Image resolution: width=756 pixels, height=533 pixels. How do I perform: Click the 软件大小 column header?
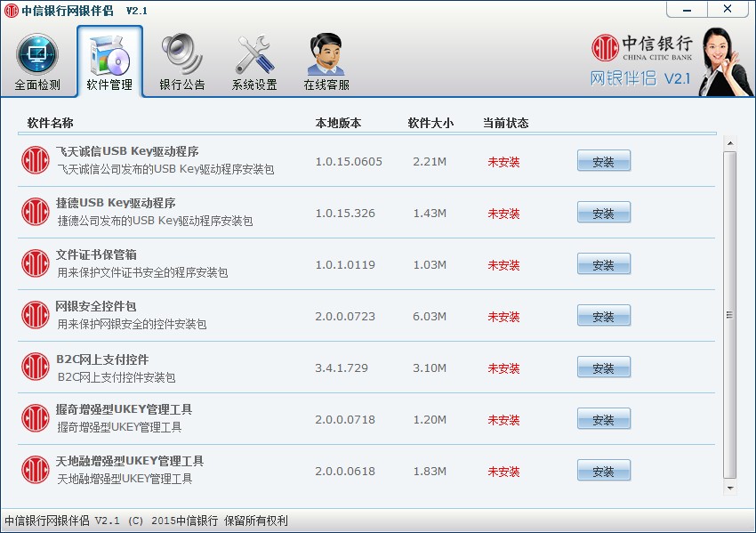[x=430, y=123]
